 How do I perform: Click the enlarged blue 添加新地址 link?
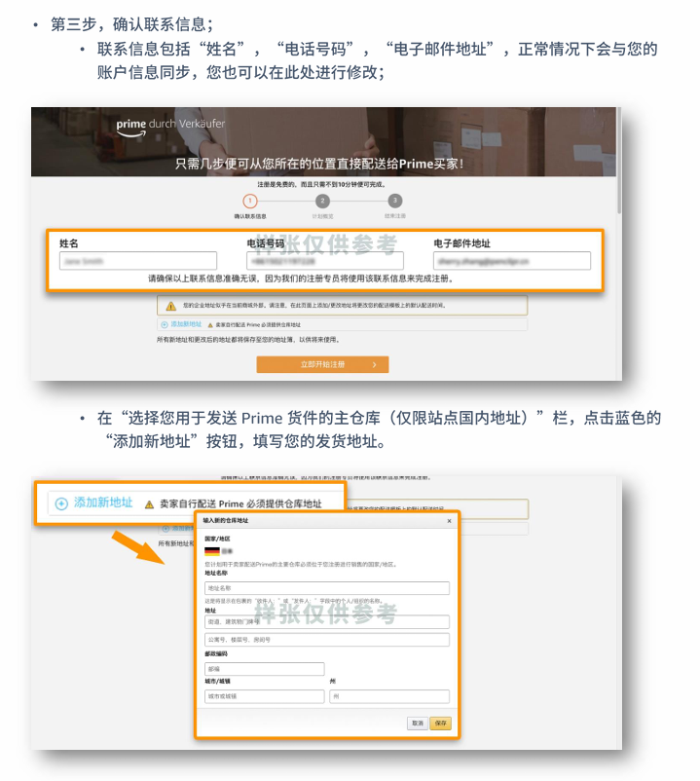click(x=103, y=502)
